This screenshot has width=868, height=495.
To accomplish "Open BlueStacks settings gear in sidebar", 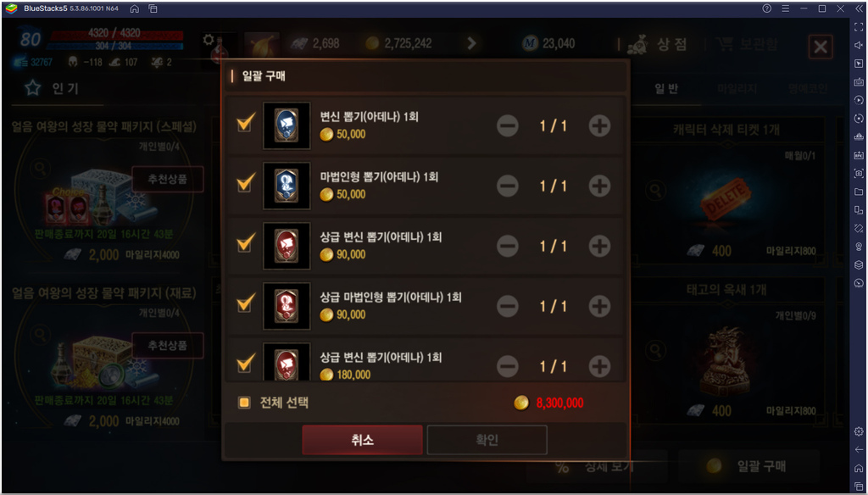I will pyautogui.click(x=859, y=431).
